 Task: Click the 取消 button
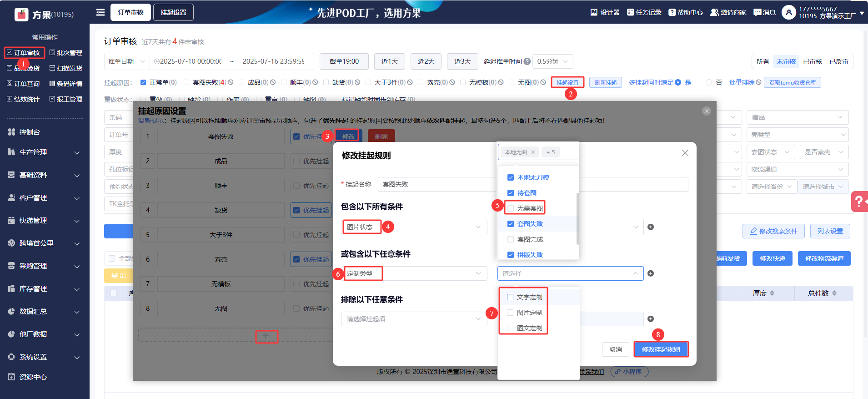tap(615, 349)
